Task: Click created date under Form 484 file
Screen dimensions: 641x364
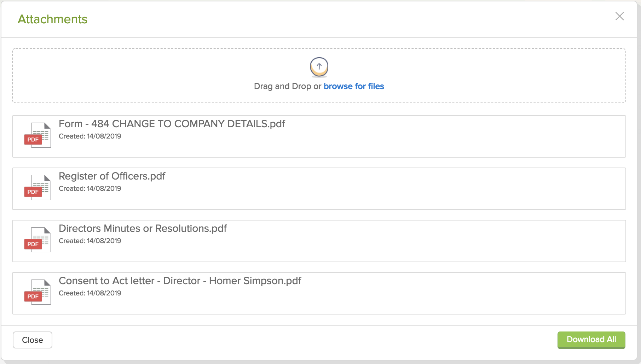Action: point(90,136)
